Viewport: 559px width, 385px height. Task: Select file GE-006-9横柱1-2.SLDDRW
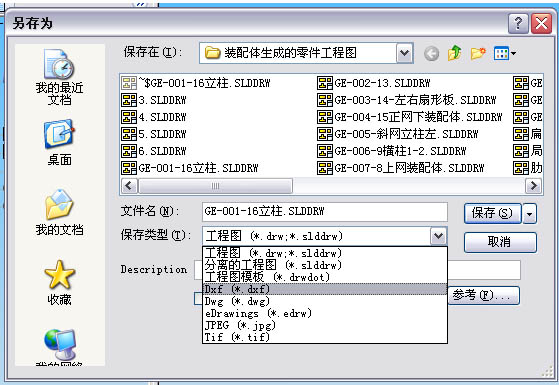pyautogui.click(x=392, y=151)
